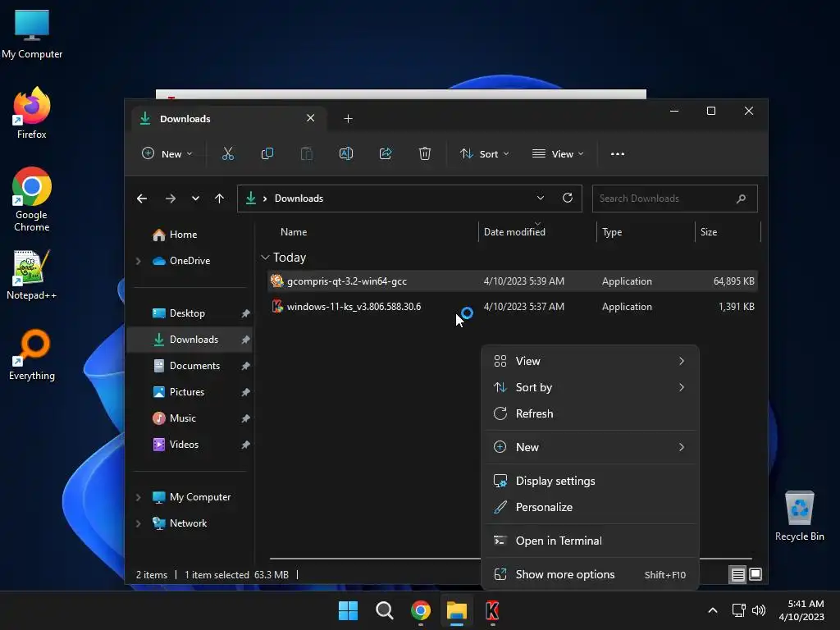Image resolution: width=840 pixels, height=630 pixels.
Task: Click the Cut scissors icon in toolbar
Action: click(228, 153)
